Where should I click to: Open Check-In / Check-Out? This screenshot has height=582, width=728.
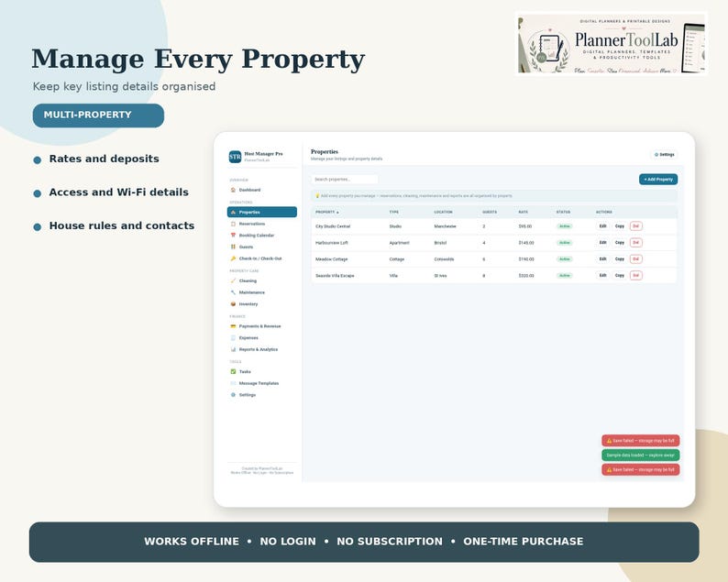(262, 258)
